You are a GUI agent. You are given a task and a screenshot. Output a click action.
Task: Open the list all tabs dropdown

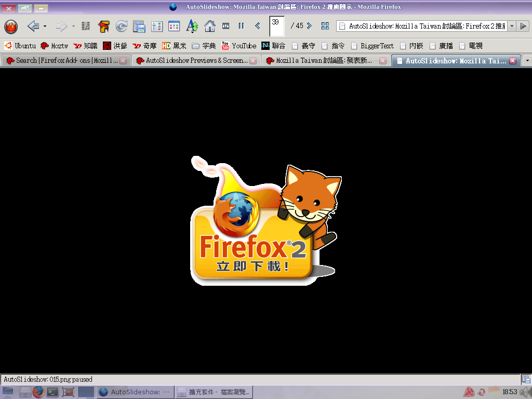pos(527,61)
